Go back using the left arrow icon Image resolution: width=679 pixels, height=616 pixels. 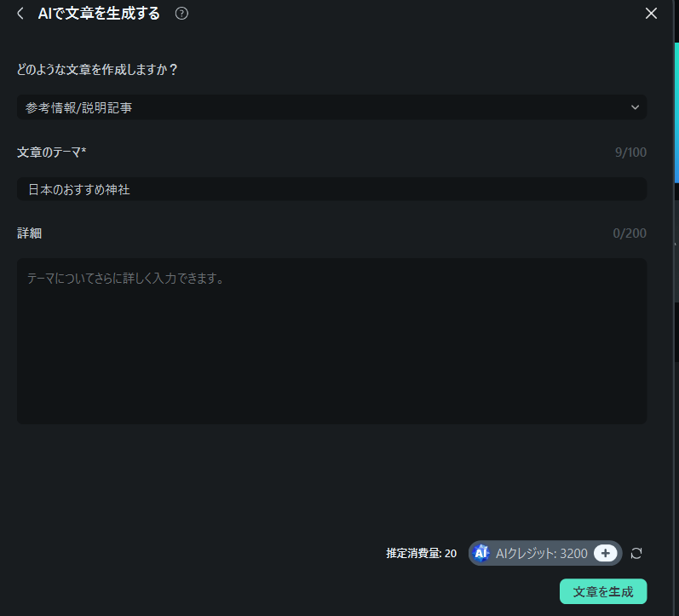click(20, 14)
